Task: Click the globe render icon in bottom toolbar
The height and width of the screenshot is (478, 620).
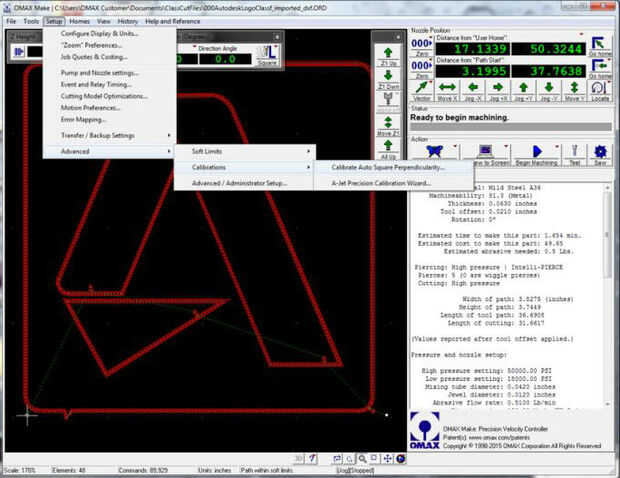Action: (400, 459)
